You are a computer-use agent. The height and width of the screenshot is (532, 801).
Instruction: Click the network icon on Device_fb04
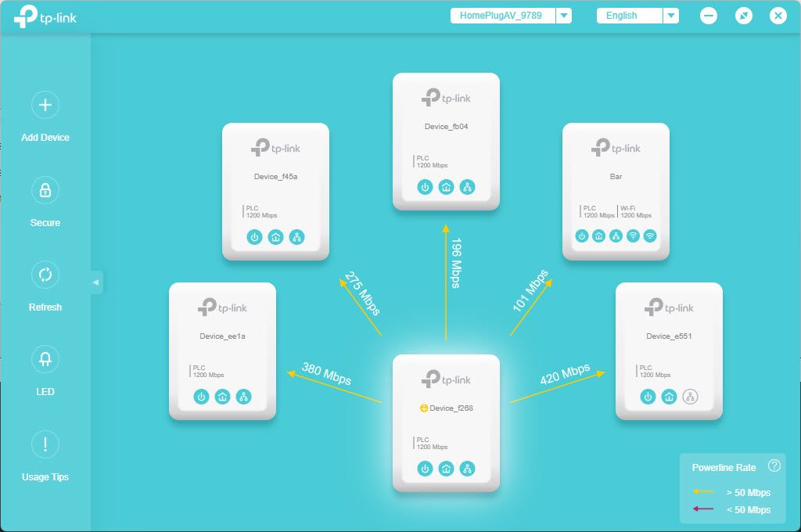click(x=467, y=187)
